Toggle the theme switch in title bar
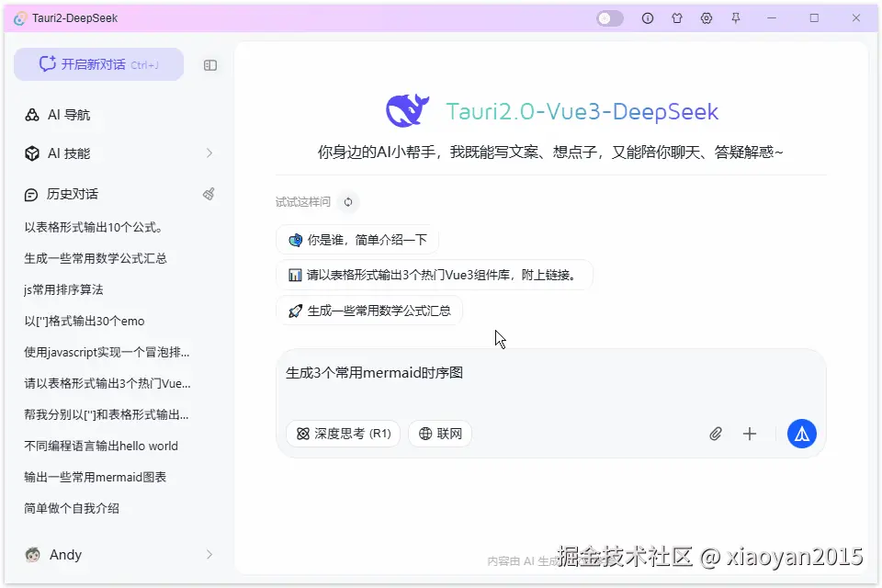The height and width of the screenshot is (588, 882). [610, 18]
